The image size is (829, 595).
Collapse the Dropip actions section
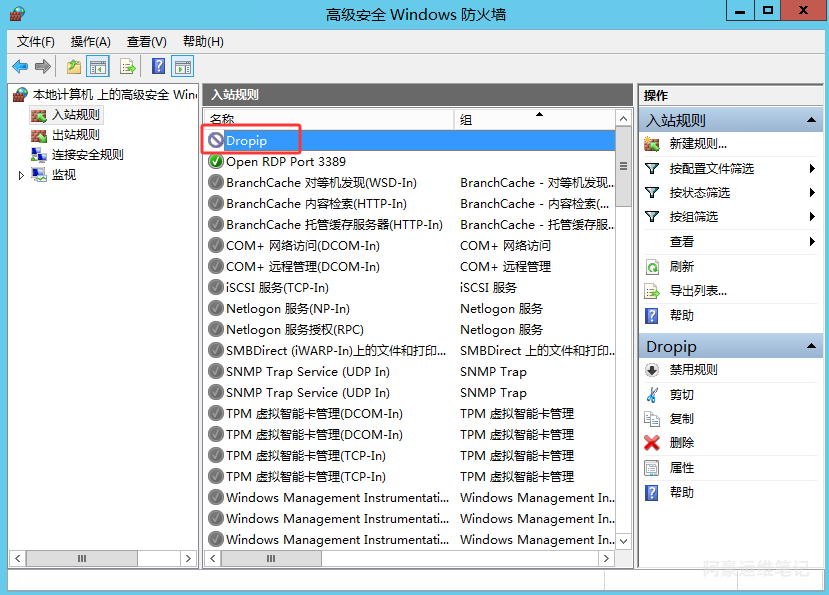(811, 346)
